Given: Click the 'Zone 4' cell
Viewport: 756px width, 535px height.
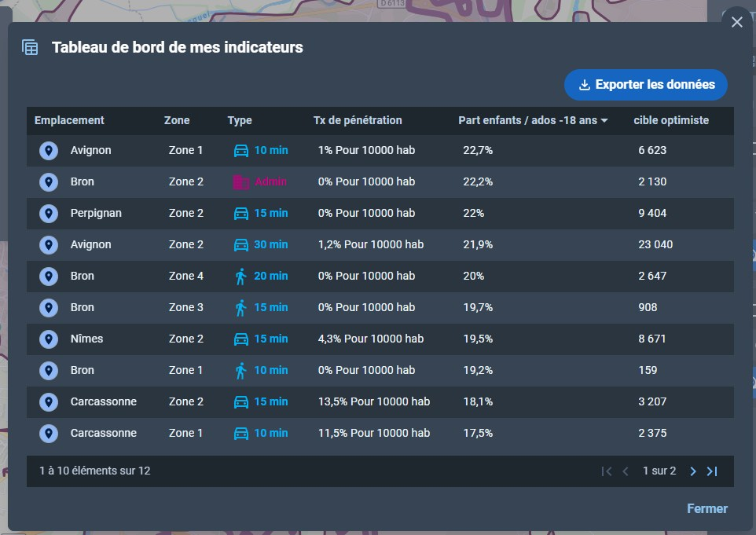Looking at the screenshot, I should [x=186, y=277].
